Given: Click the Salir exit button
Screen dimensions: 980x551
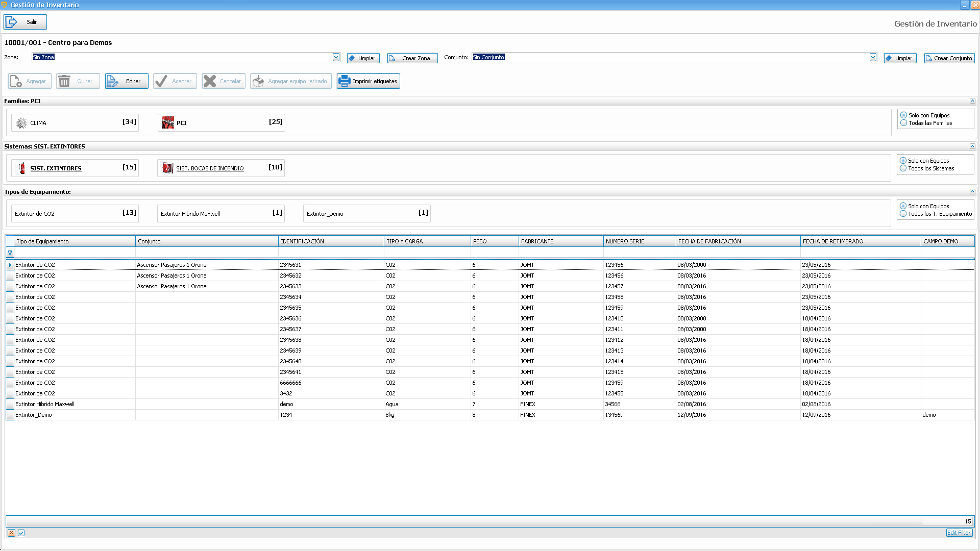Looking at the screenshot, I should pyautogui.click(x=25, y=22).
